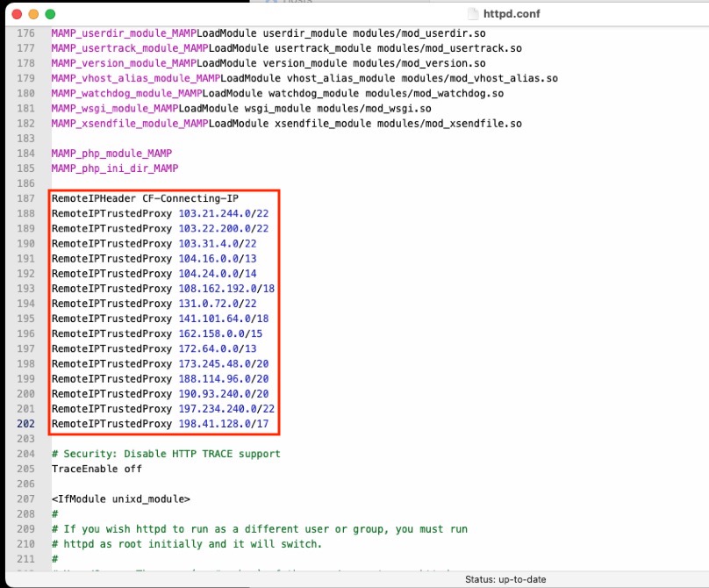Click the IP value 190.93.240.0/20

(x=224, y=394)
